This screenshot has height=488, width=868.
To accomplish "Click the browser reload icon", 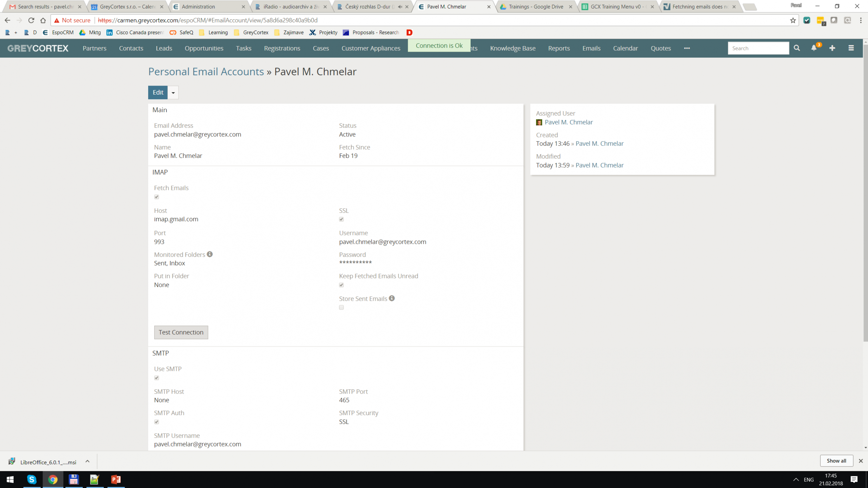I will (31, 20).
